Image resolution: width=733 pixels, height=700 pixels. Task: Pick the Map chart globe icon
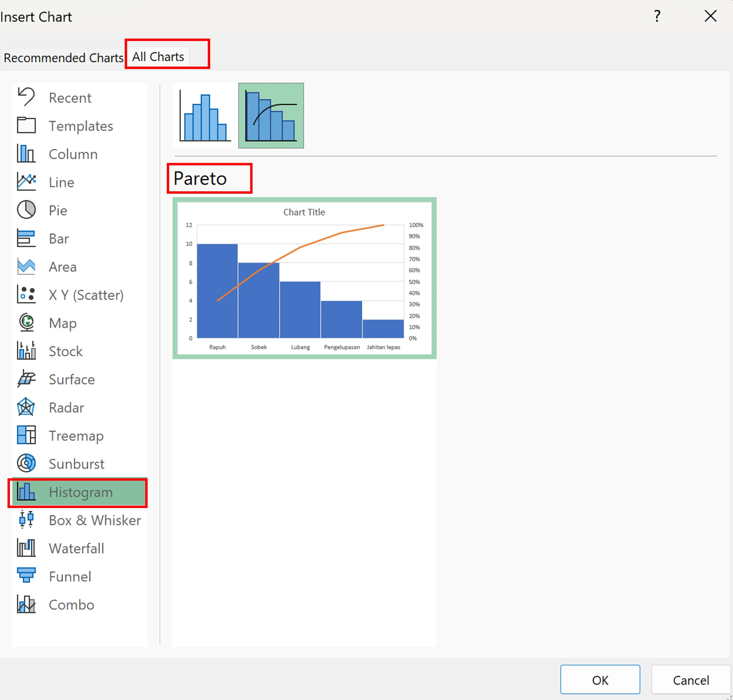tap(26, 323)
